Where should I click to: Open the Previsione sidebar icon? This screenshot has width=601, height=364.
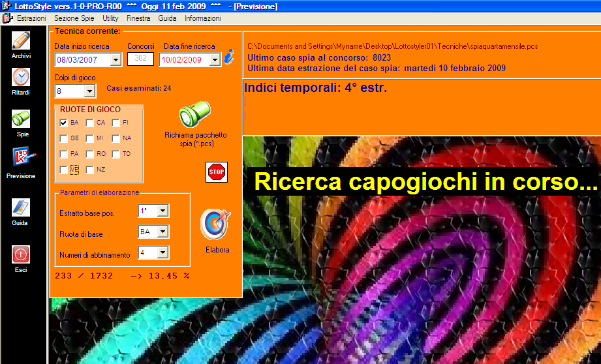tap(23, 157)
